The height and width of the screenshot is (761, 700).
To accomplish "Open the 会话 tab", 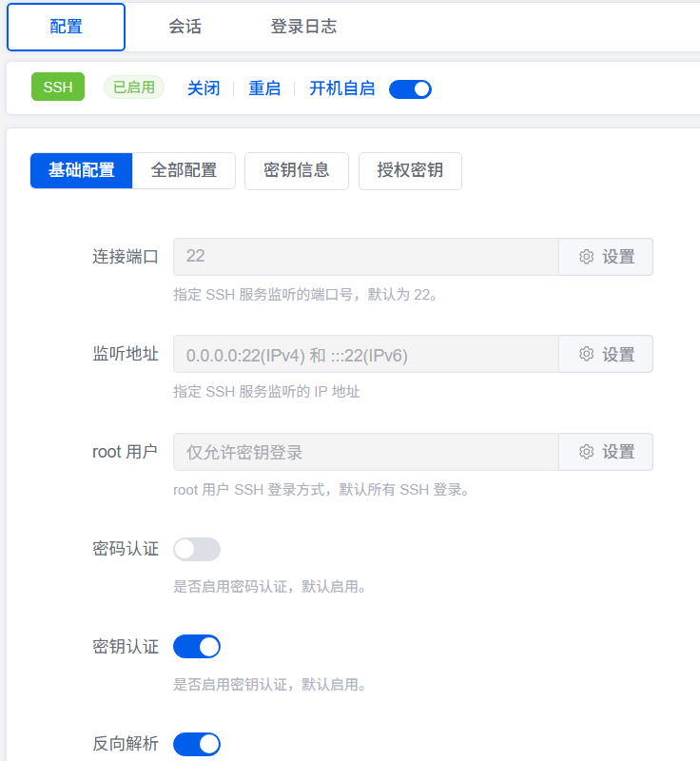I will click(x=185, y=27).
